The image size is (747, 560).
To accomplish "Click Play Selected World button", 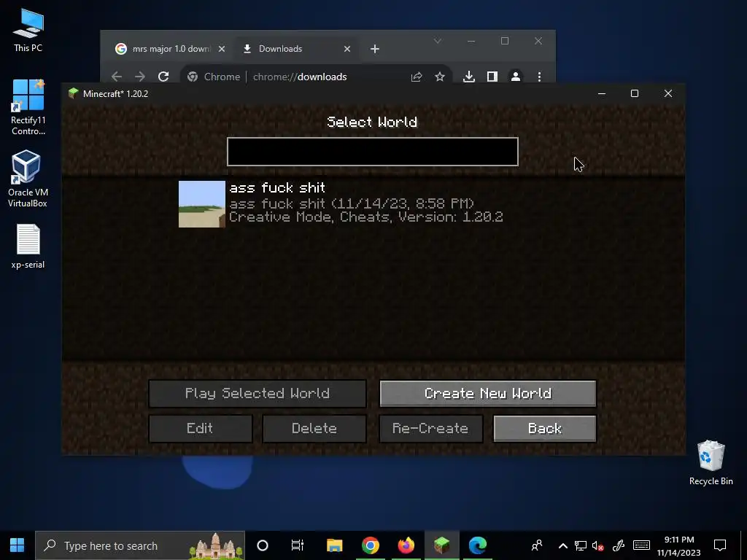I will click(258, 393).
